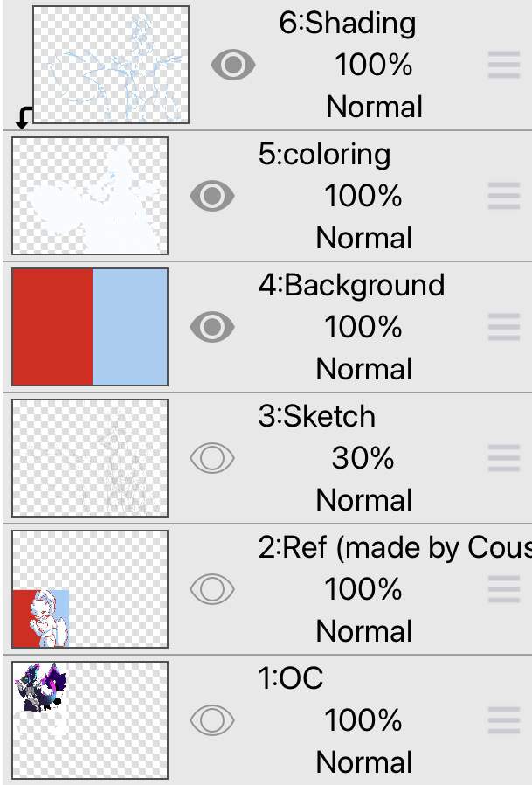Viewport: 532px width, 785px height.
Task: Click the Sketch layer drag handle
Action: click(x=504, y=458)
